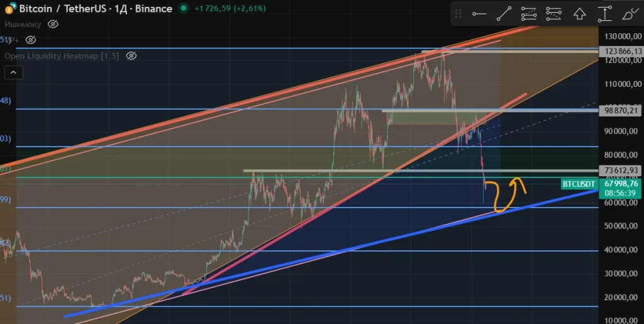Select the up arrow marker tool

[x=579, y=14]
